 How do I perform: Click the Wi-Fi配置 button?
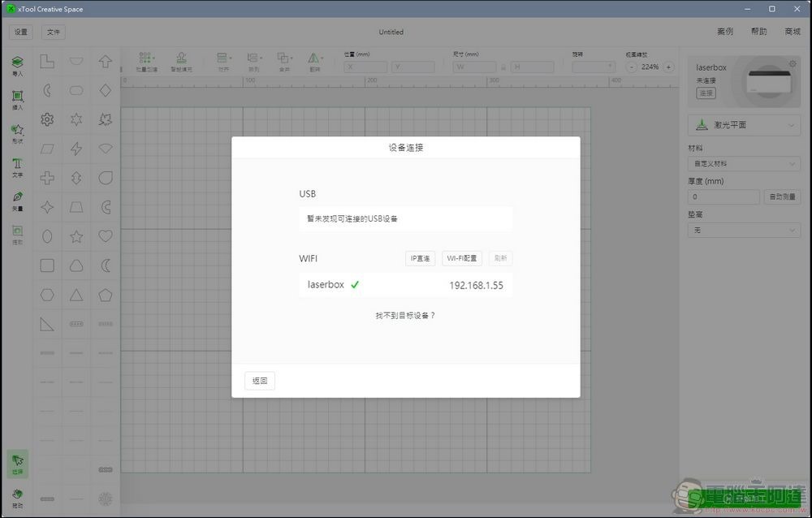click(x=462, y=258)
